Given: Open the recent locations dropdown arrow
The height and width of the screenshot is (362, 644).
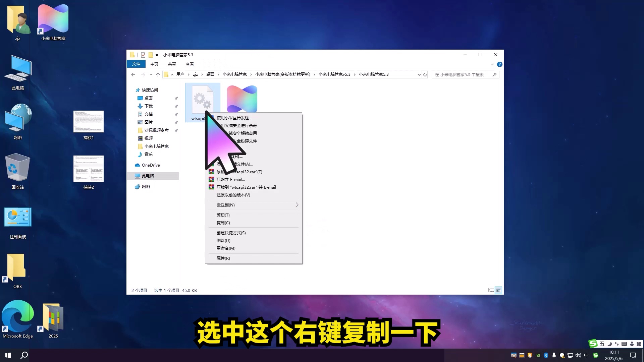Looking at the screenshot, I should (x=151, y=74).
